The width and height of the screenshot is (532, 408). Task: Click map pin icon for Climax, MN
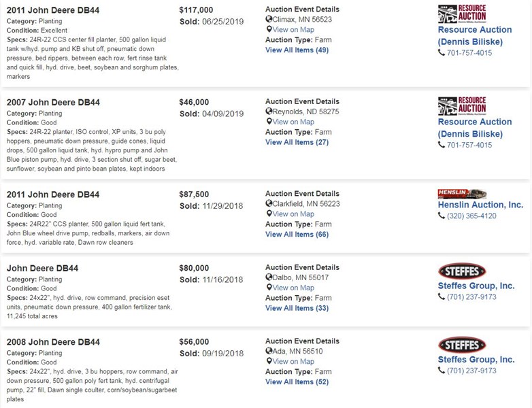click(x=269, y=29)
